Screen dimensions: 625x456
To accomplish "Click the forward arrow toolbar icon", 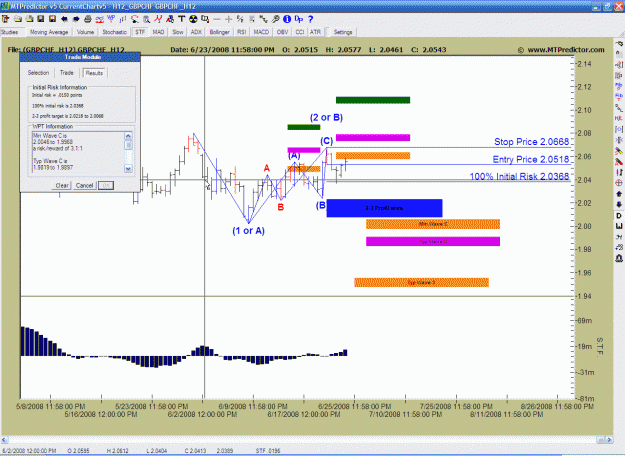I will 76,19.
